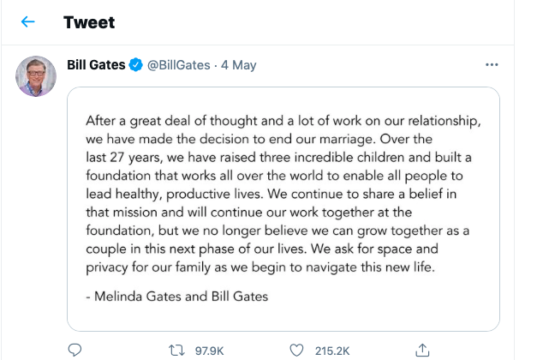Open Bill Gates' profile picture
537x360 pixels.
point(36,76)
